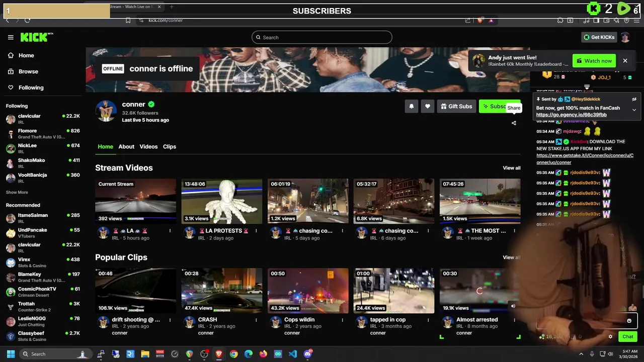Open the hamburger sidebar menu
This screenshot has height=362, width=644.
click(11, 37)
